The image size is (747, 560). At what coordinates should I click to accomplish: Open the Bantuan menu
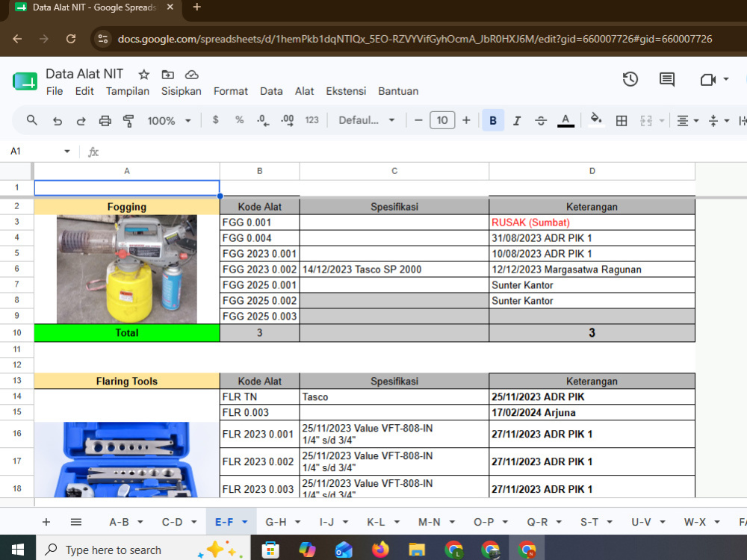tap(398, 91)
